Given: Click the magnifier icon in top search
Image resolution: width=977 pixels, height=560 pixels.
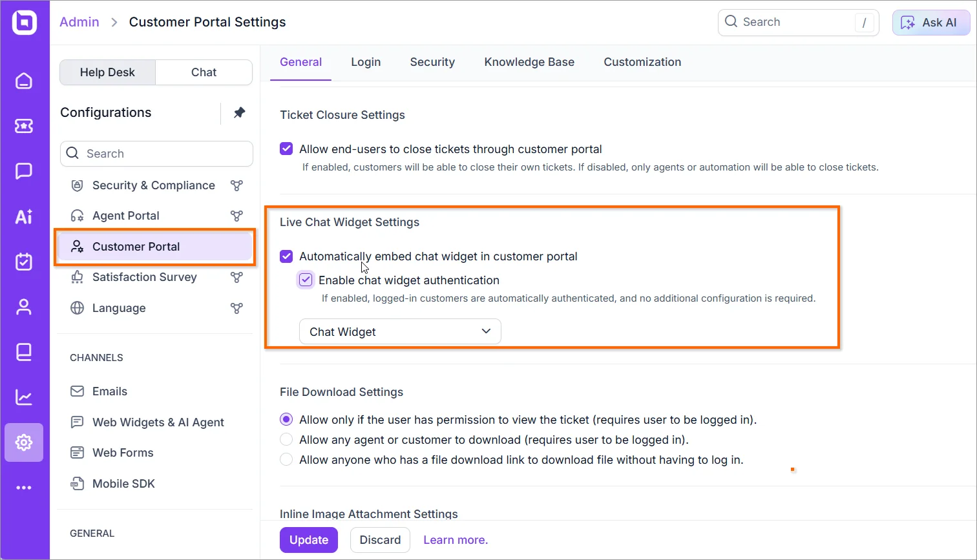Looking at the screenshot, I should tap(731, 21).
